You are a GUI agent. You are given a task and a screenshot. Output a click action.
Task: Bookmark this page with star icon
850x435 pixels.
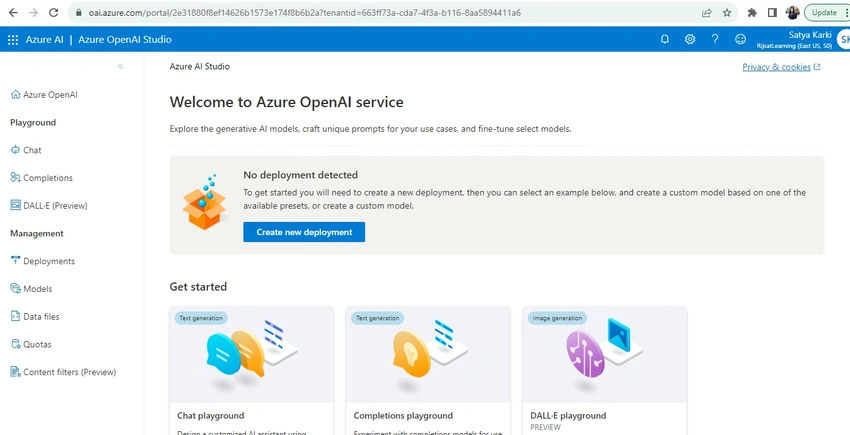[x=727, y=12]
